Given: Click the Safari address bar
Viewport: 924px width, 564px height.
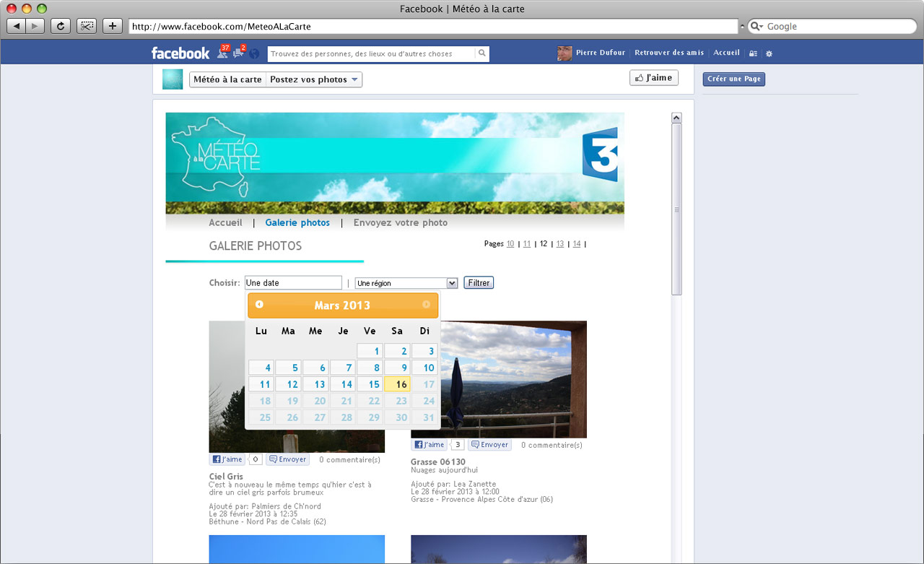Looking at the screenshot, I should point(433,26).
